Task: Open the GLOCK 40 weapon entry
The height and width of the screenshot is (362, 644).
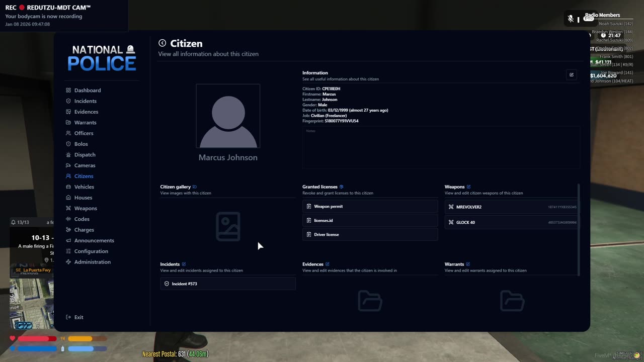Action: 512,222
